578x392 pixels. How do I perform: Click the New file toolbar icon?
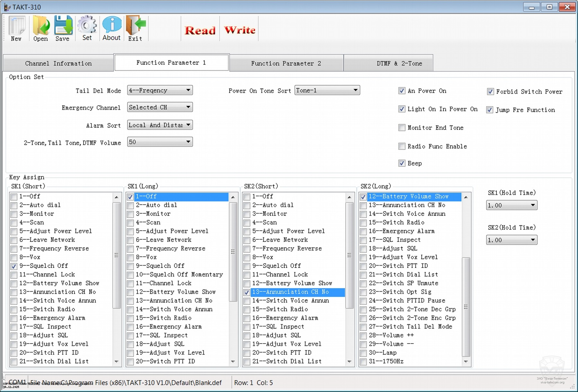[16, 26]
